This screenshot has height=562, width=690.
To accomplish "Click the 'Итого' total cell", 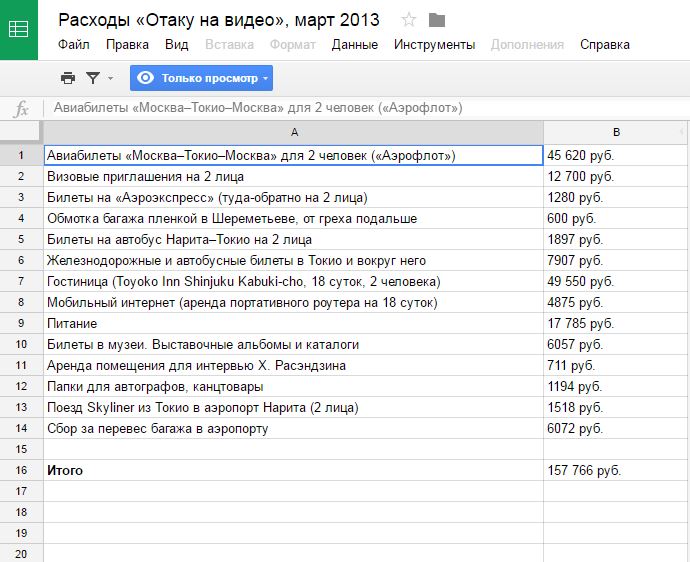I will [293, 470].
